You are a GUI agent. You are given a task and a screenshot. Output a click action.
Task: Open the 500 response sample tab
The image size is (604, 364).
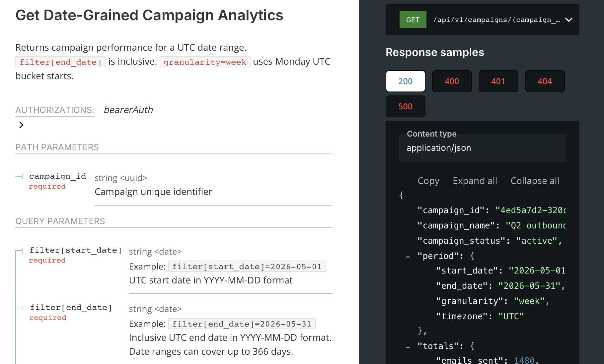point(405,106)
